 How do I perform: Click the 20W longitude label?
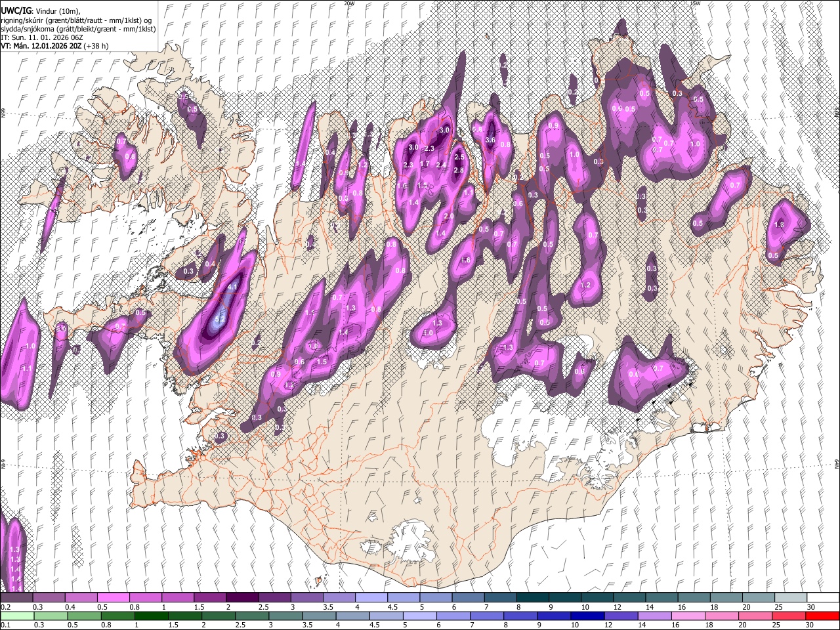click(349, 3)
